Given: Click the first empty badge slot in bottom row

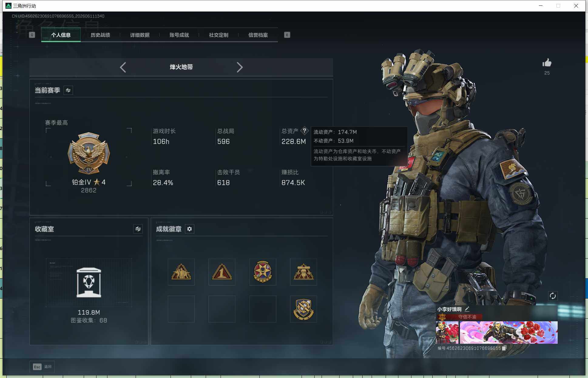Looking at the screenshot, I should point(181,309).
